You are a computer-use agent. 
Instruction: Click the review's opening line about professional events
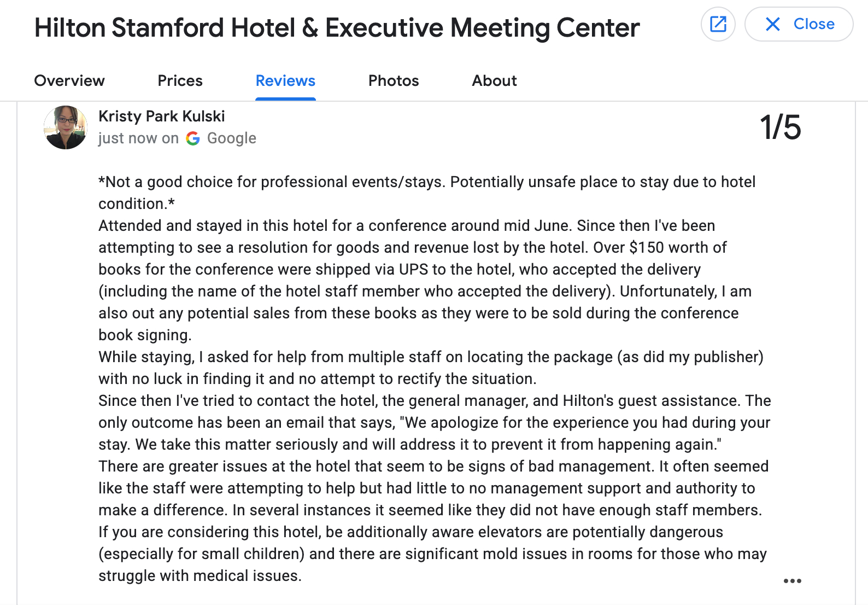[426, 182]
